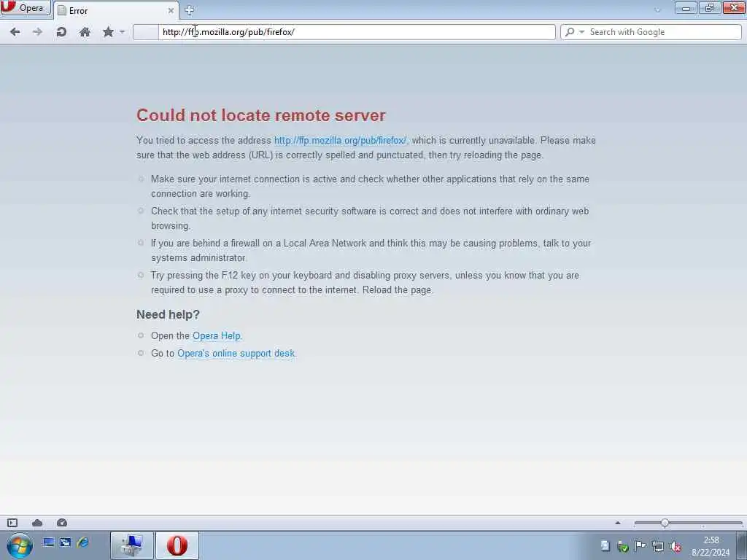Click the 'Need help?' heading
Viewport: 747px width, 560px height.
[x=168, y=315]
